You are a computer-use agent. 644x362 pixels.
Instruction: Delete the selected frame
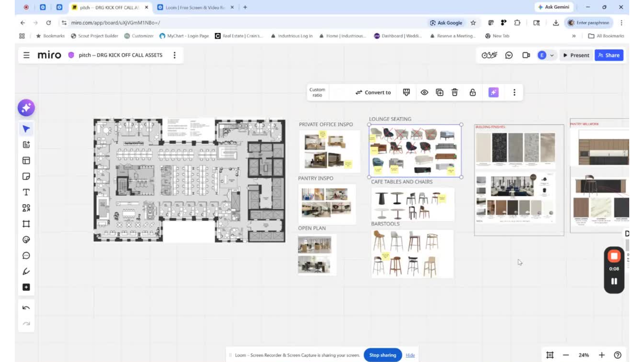(454, 92)
